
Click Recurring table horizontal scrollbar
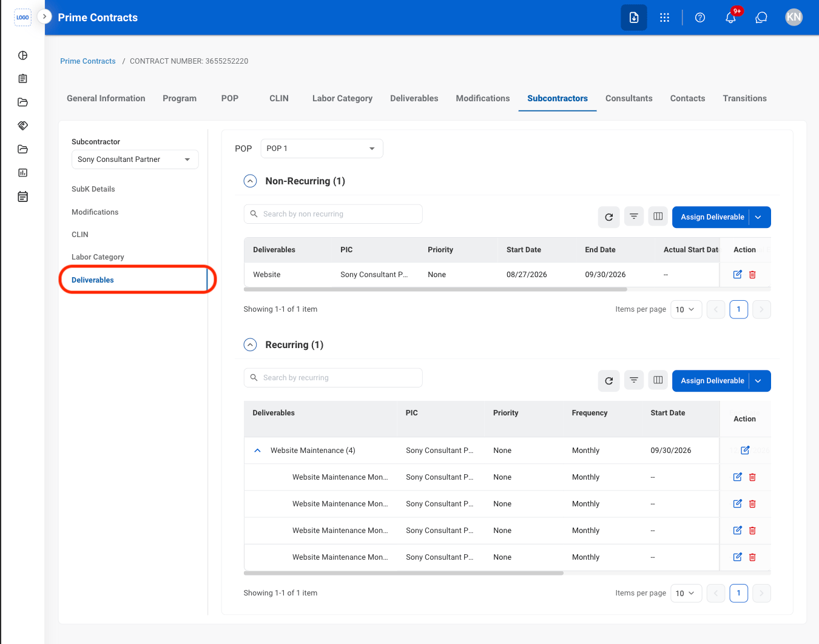[403, 573]
